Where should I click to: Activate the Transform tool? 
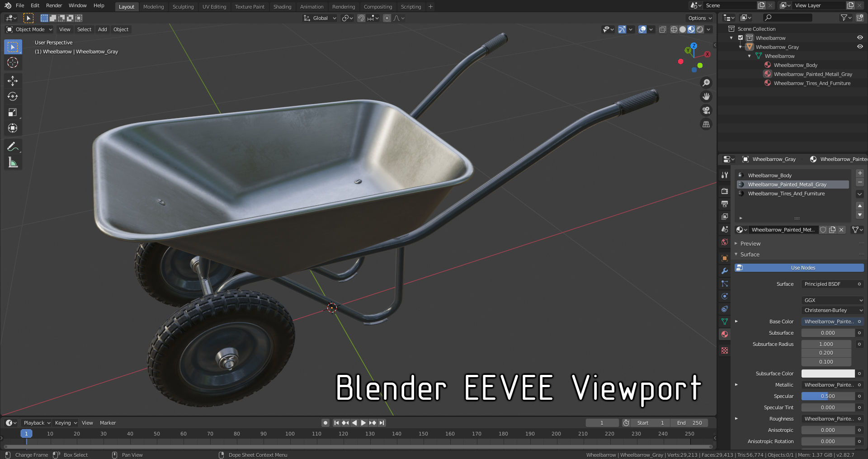click(13, 128)
